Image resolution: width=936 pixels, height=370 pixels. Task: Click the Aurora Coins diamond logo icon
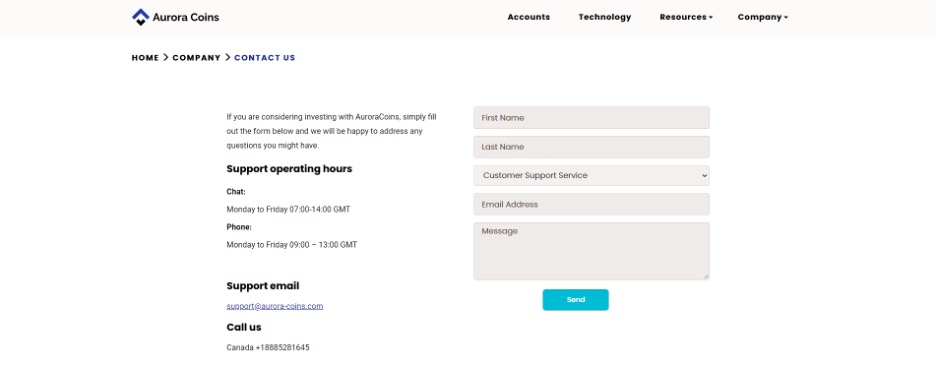(x=140, y=17)
